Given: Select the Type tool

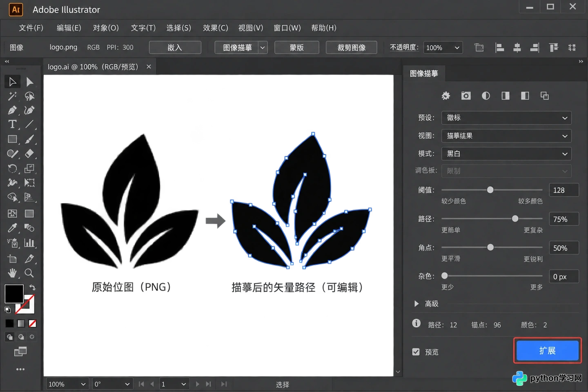Looking at the screenshot, I should 12,124.
